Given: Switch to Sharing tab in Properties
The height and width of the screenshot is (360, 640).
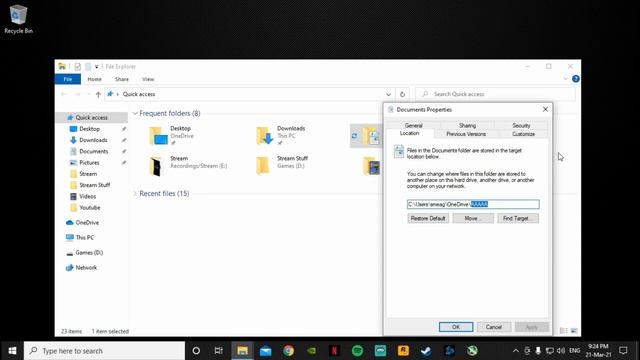Looking at the screenshot, I should (x=467, y=125).
